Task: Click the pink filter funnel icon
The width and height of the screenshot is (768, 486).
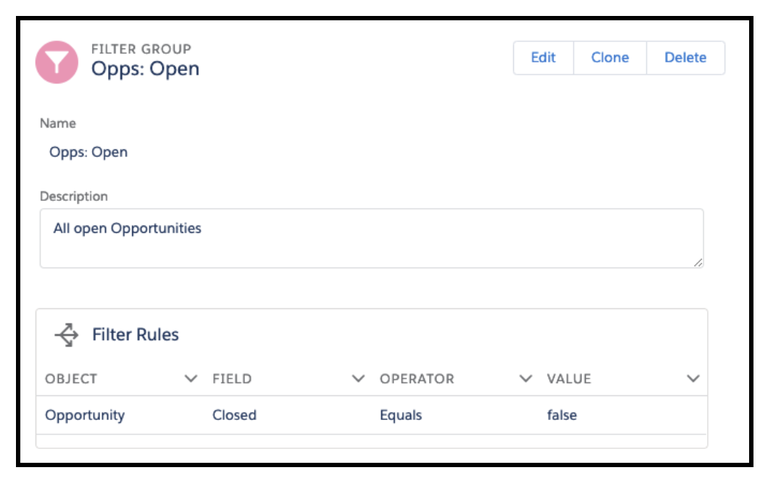Action: [57, 62]
